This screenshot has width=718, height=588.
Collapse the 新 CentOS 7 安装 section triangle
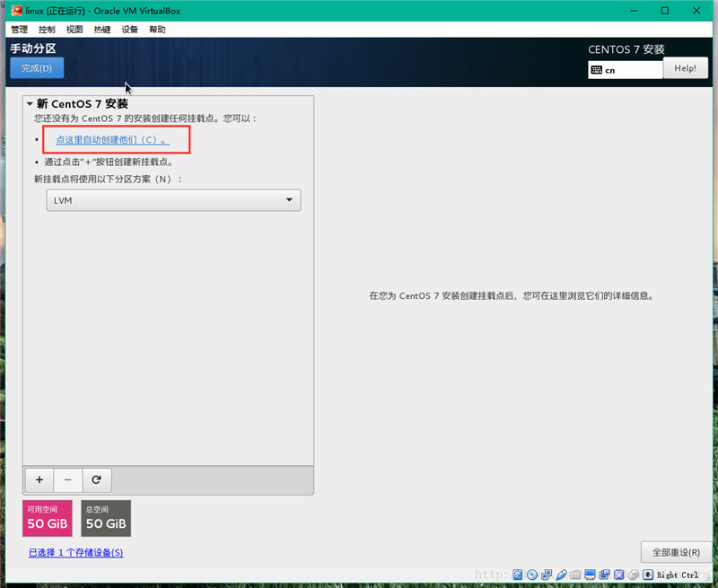tap(30, 104)
